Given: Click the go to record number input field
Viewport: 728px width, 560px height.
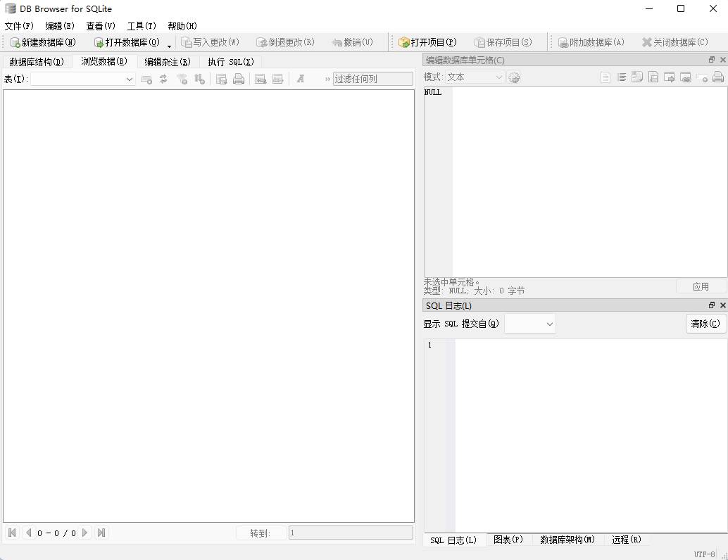Looking at the screenshot, I should (x=351, y=533).
